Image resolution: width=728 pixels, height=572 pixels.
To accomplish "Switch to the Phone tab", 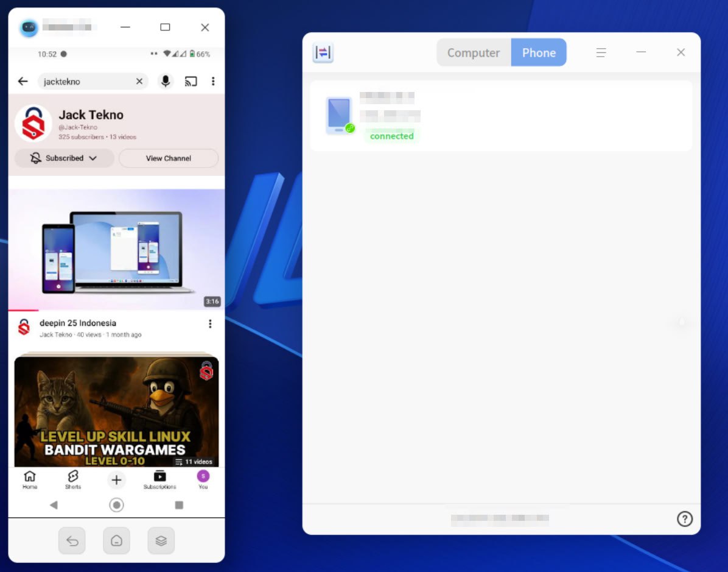I will [x=539, y=52].
